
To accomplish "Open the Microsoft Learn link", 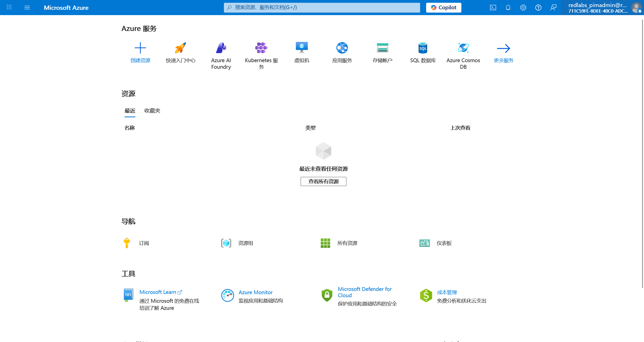I will pyautogui.click(x=158, y=292).
